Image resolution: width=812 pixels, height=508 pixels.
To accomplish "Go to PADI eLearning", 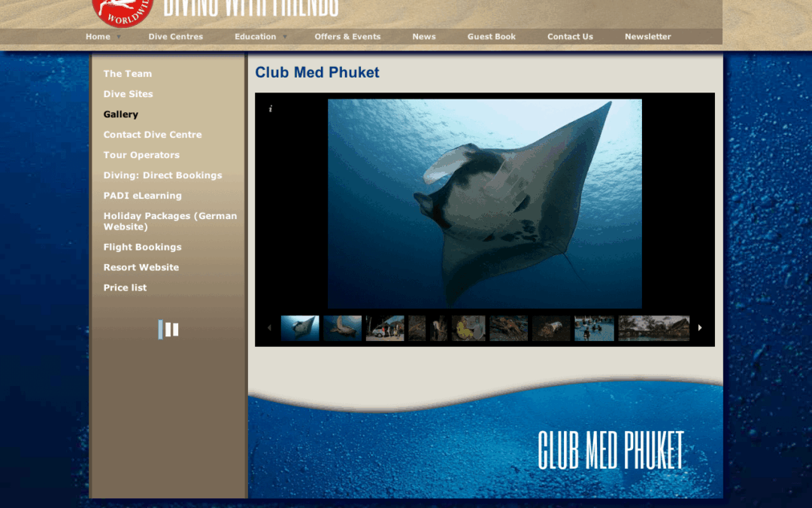I will [x=142, y=196].
